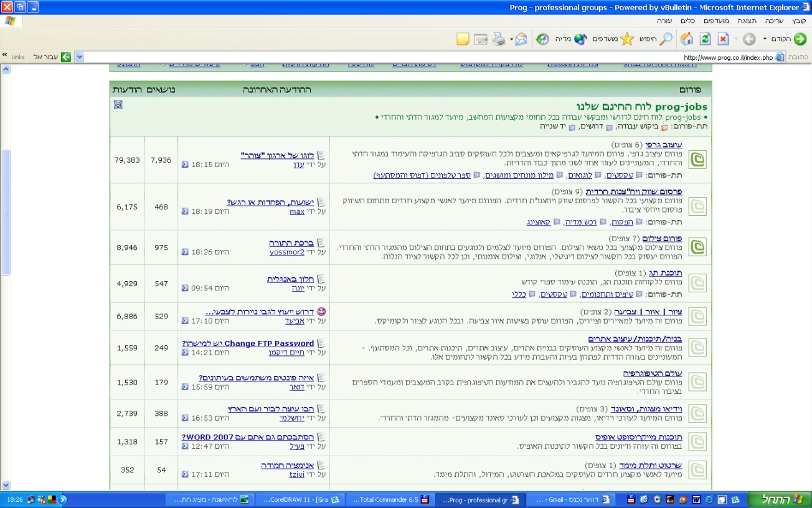Click the 18:26 system tray clock
The width and height of the screenshot is (812, 508).
point(14,499)
